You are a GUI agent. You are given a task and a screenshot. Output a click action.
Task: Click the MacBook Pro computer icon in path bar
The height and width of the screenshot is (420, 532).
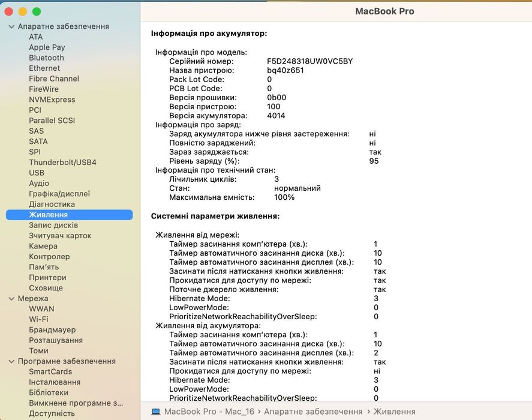(156, 412)
